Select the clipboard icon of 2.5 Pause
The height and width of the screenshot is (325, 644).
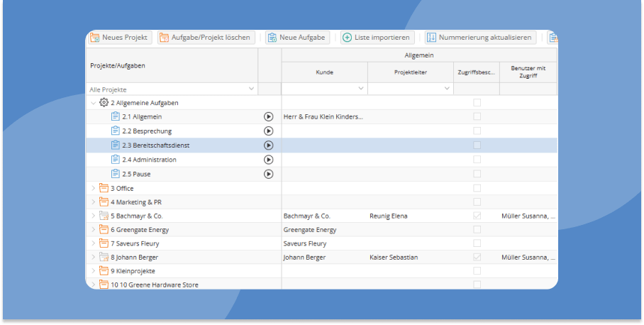click(x=116, y=174)
